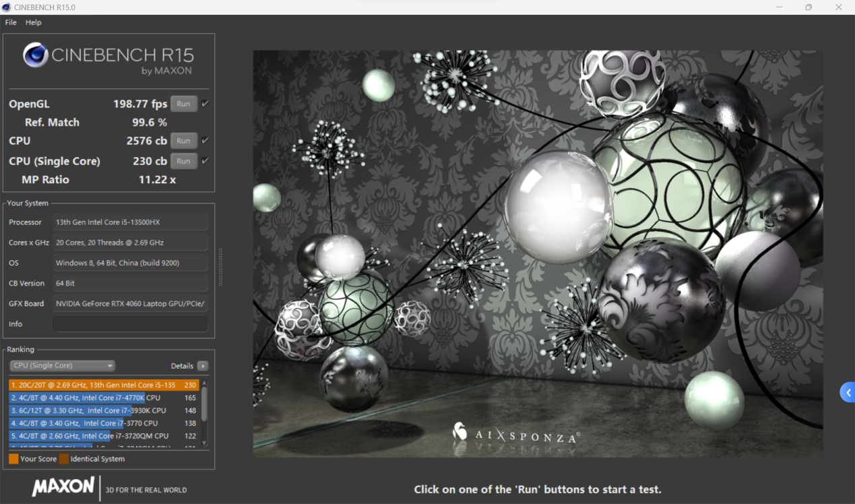Click the Cinebench sphere logo icon
The height and width of the screenshot is (504, 855).
pos(35,55)
